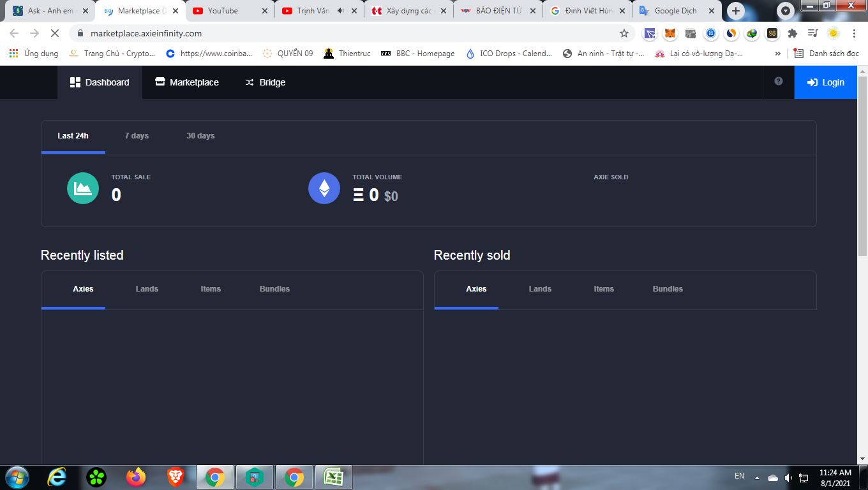Select Axies tab under Recently listed
The image size is (868, 490).
(83, 289)
